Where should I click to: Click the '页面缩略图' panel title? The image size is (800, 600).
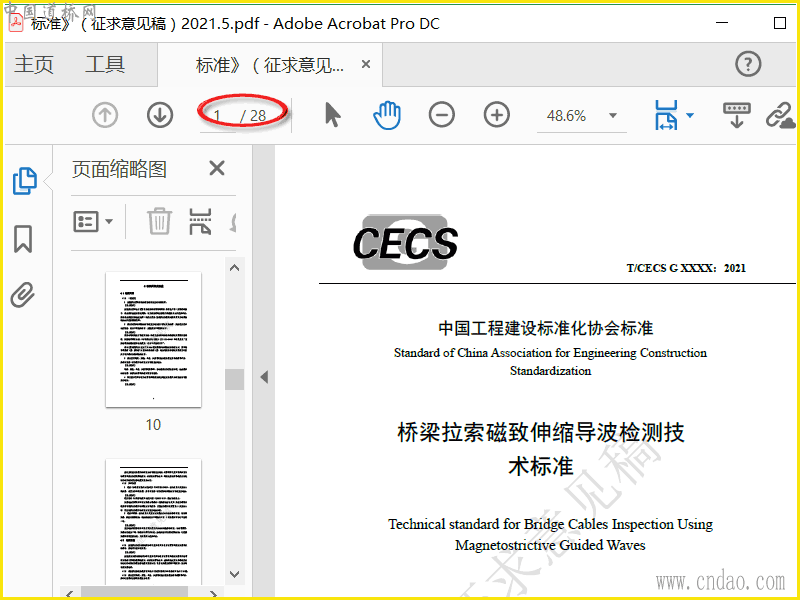(119, 169)
